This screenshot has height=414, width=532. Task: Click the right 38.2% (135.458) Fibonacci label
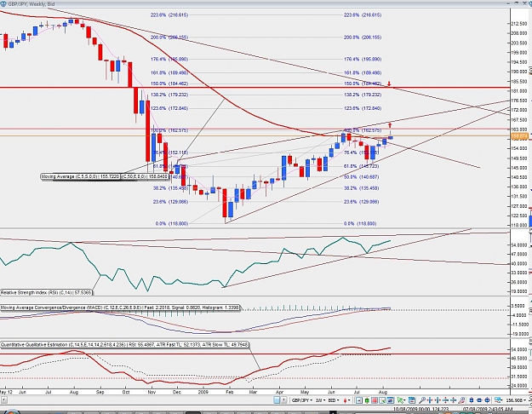coord(362,188)
